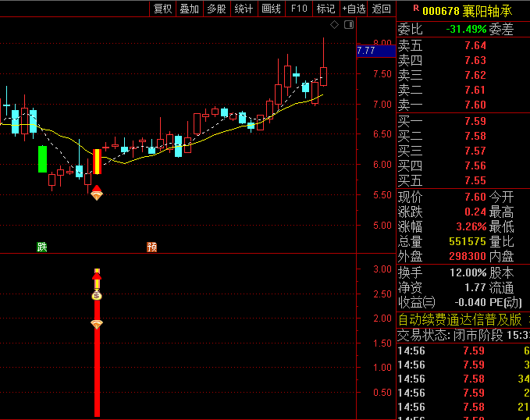The height and width of the screenshot is (420, 530).
Task: Open the 统计 statistics tool
Action: click(x=244, y=9)
